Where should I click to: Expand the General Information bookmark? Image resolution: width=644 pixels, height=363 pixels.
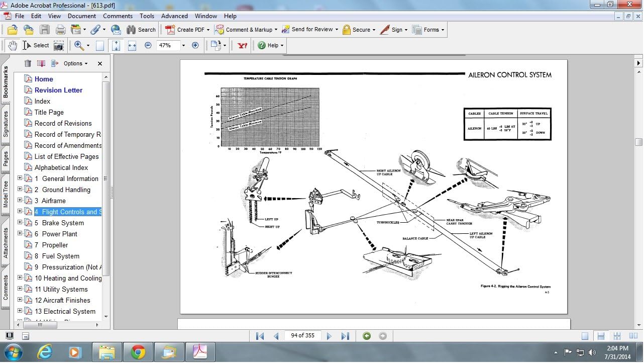point(20,178)
